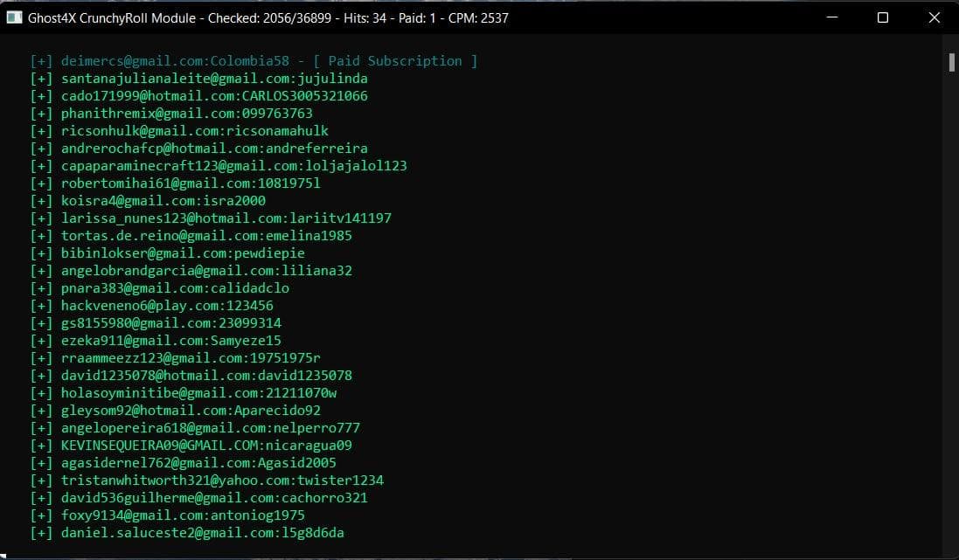Click the scrollbar track below the thumb
The width and height of the screenshot is (959, 560).
(951, 306)
